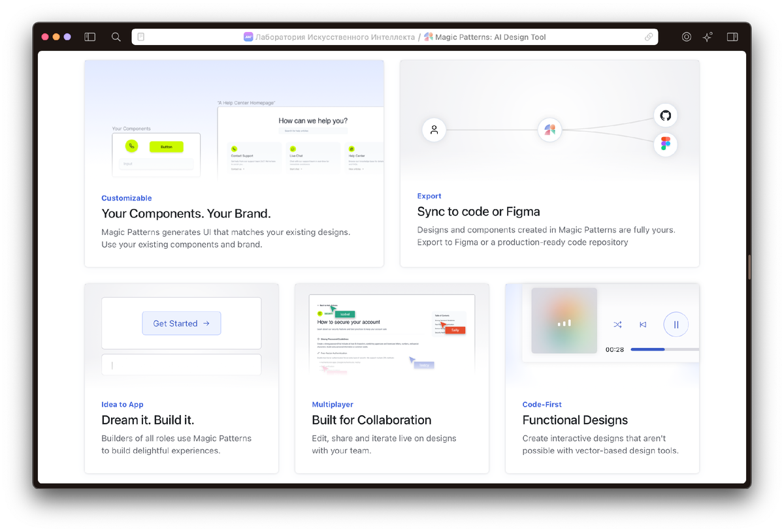
Task: Click the Customizable label
Action: pos(127,198)
